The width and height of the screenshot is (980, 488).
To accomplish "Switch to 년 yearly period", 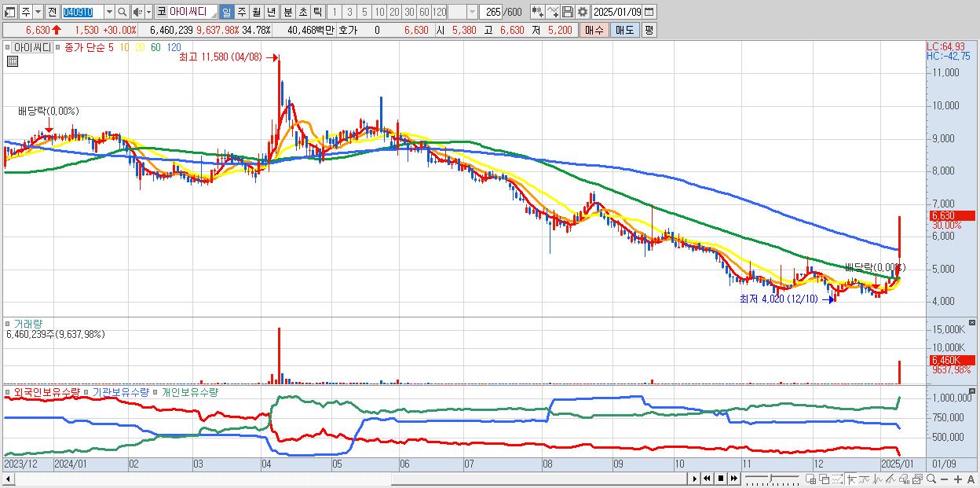I will pyautogui.click(x=271, y=12).
